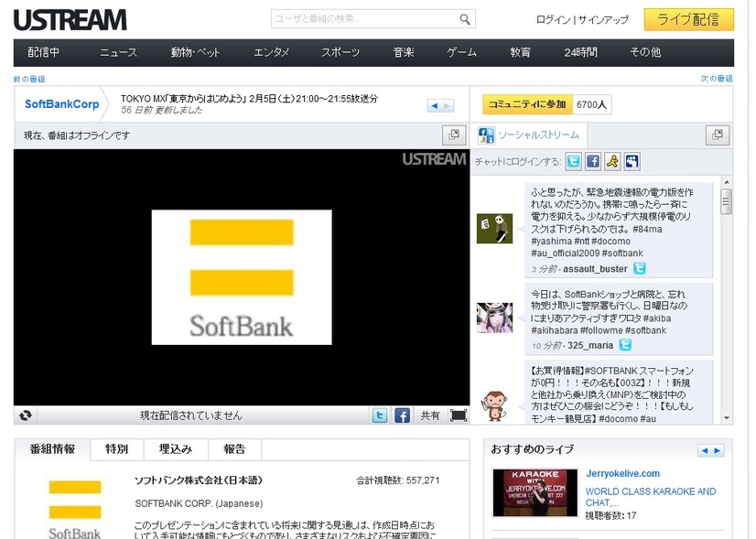Switch to the 埋込み tab
Image resolution: width=756 pixels, height=539 pixels.
coord(176,449)
